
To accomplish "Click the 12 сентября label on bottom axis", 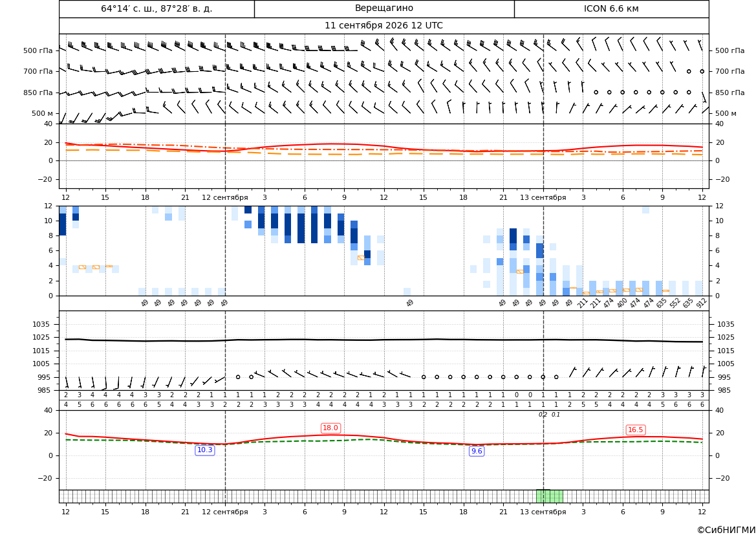I will [224, 512].
